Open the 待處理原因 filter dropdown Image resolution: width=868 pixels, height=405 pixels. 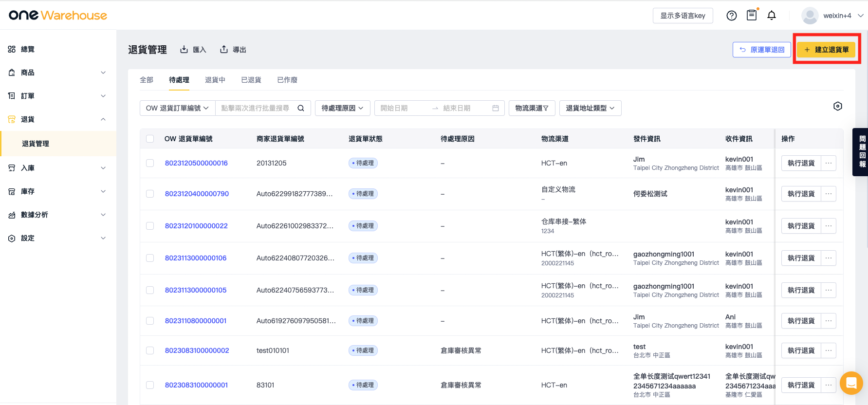tap(343, 108)
